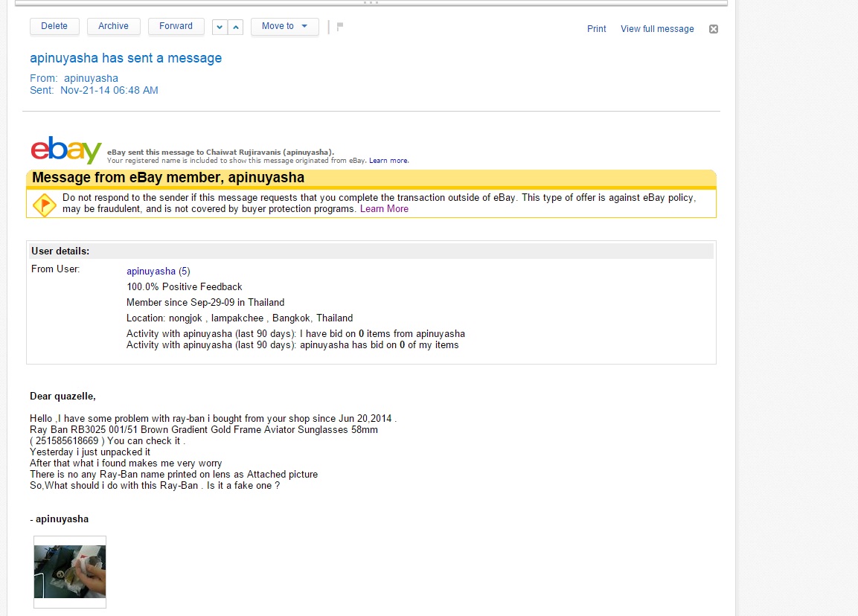Go to previous message with up arrow
Screen dimensions: 858x616
(235, 27)
